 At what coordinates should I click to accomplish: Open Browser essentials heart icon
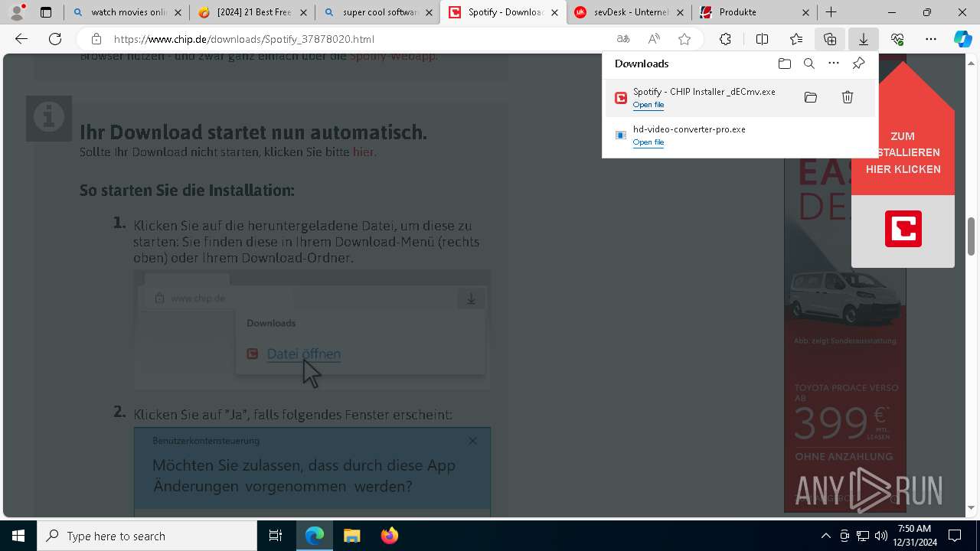[897, 39]
